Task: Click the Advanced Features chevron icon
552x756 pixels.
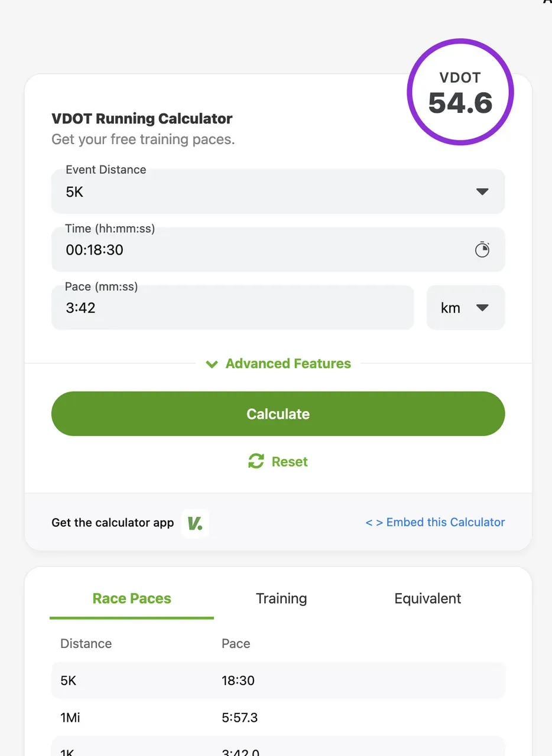Action: pos(212,364)
